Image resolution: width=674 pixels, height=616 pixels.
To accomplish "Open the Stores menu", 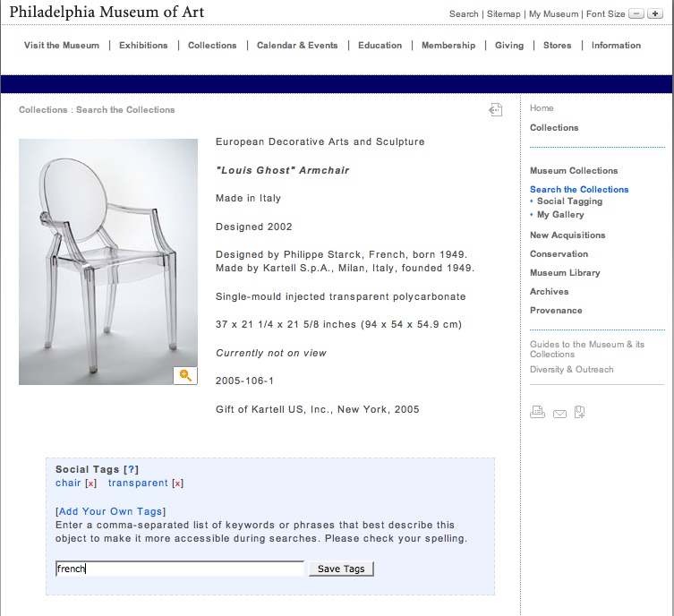I will [x=557, y=45].
